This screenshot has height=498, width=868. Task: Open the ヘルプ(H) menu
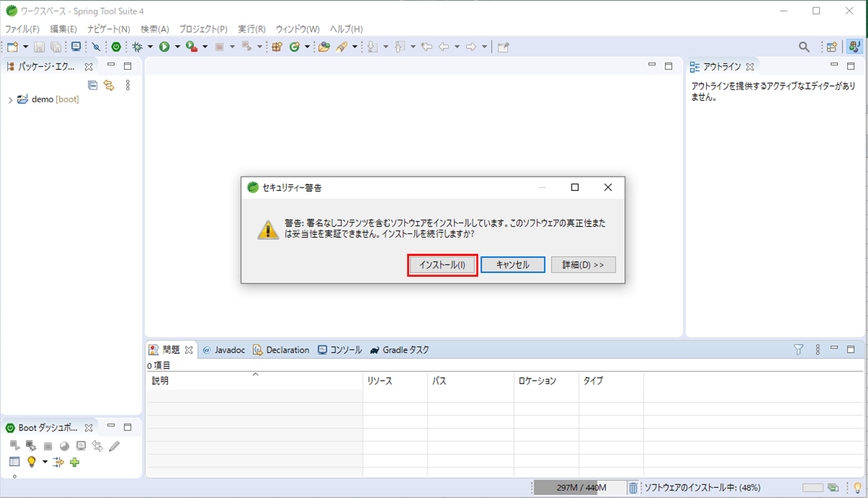point(346,29)
